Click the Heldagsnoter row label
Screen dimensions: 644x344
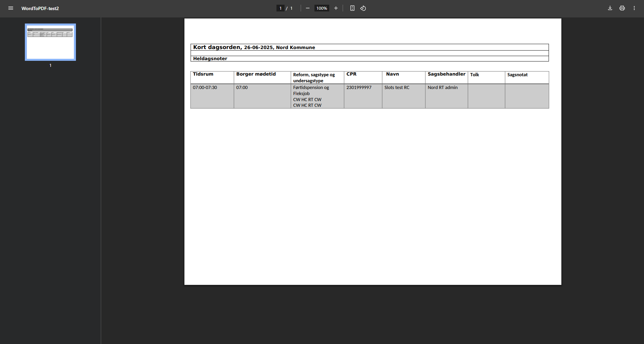pyautogui.click(x=210, y=58)
